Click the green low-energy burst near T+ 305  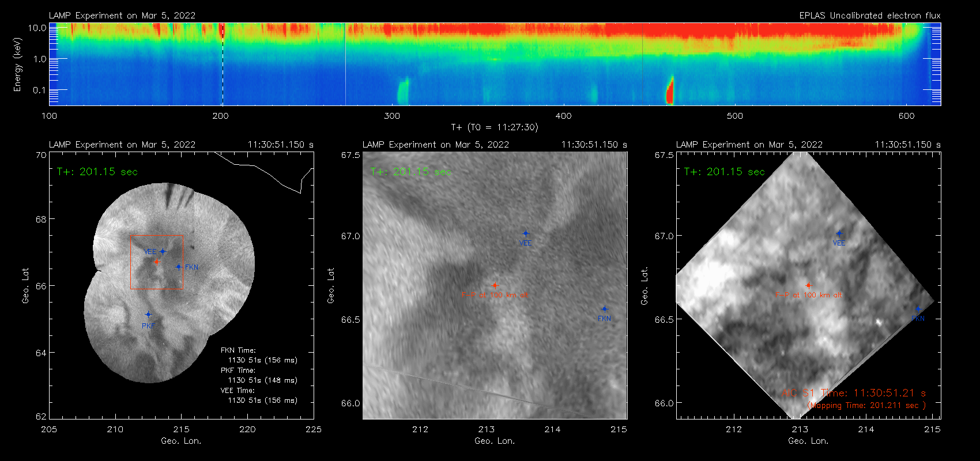coord(403,91)
